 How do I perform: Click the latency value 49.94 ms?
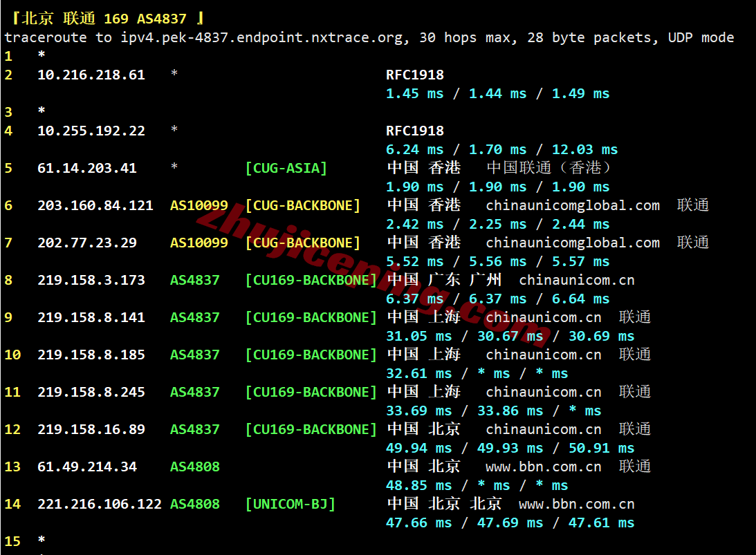[x=419, y=448]
